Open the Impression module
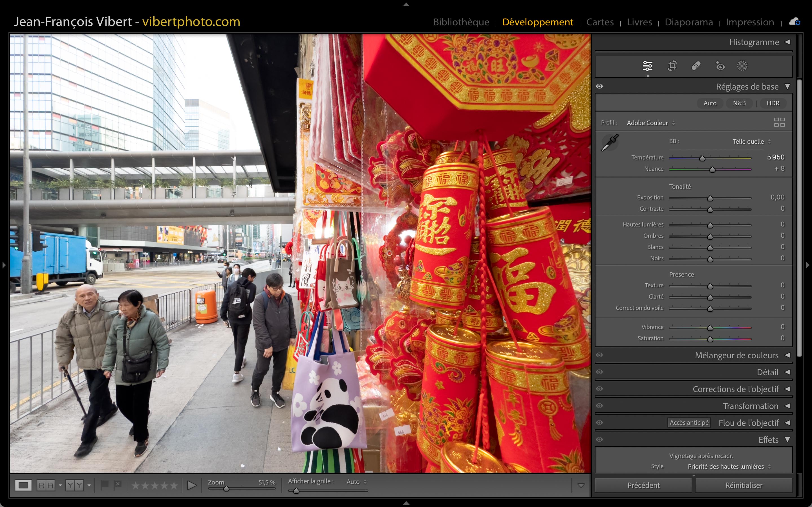Viewport: 812px width, 507px height. pyautogui.click(x=750, y=22)
